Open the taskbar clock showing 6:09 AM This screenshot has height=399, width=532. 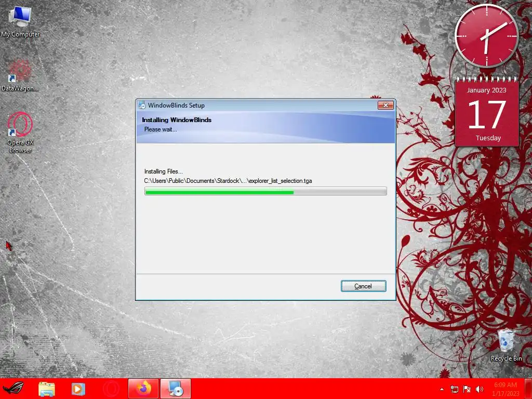[x=505, y=389]
